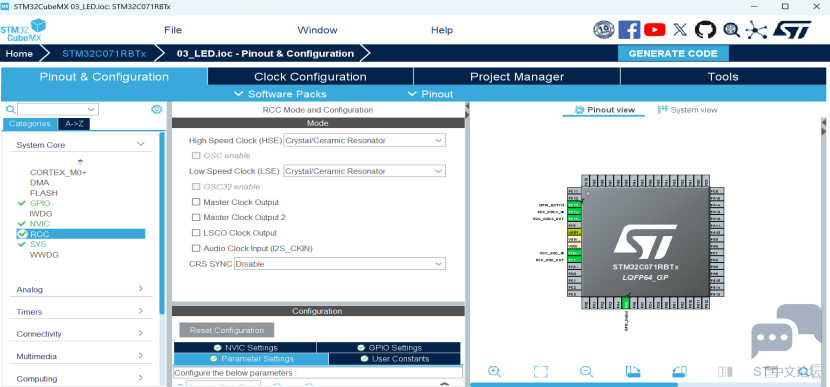Click the STM32C071RBTx breadcrumb
The image size is (830, 387).
(x=104, y=53)
